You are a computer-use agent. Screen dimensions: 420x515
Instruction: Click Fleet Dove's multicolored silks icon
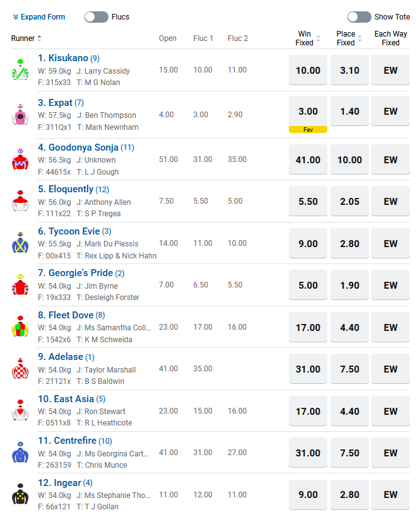tap(20, 327)
